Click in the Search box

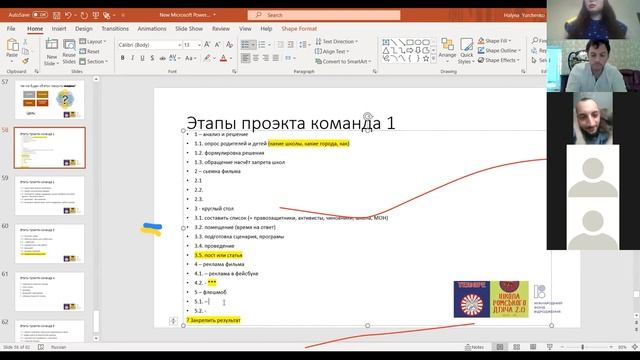[324, 15]
